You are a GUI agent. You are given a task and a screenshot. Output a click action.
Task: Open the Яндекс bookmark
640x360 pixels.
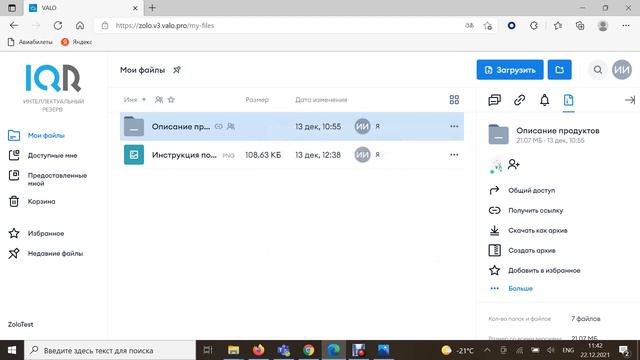point(76,42)
